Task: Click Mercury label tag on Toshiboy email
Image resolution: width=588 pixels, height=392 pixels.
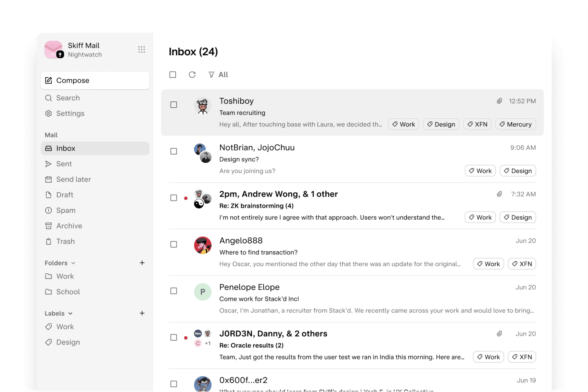Action: point(515,125)
